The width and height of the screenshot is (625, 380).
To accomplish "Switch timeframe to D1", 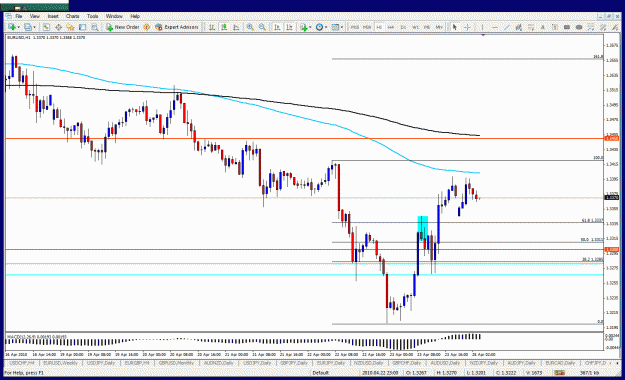I will tap(403, 27).
